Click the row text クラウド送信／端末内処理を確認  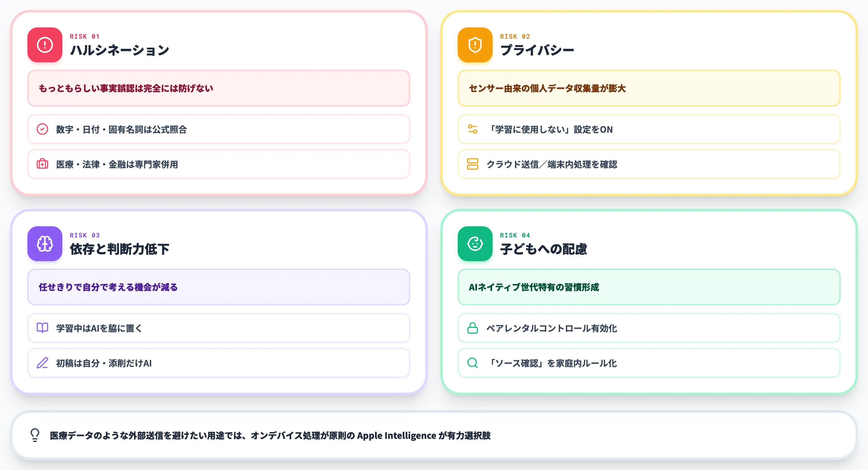coord(552,165)
